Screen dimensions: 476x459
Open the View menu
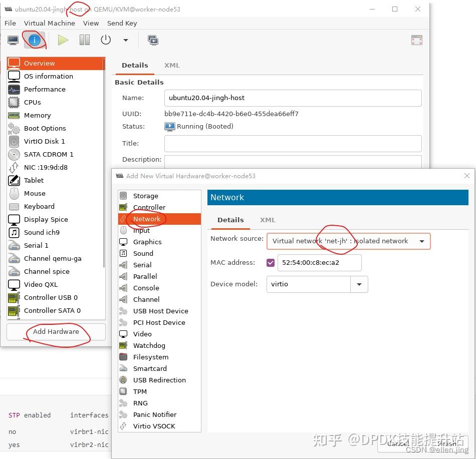tap(91, 24)
